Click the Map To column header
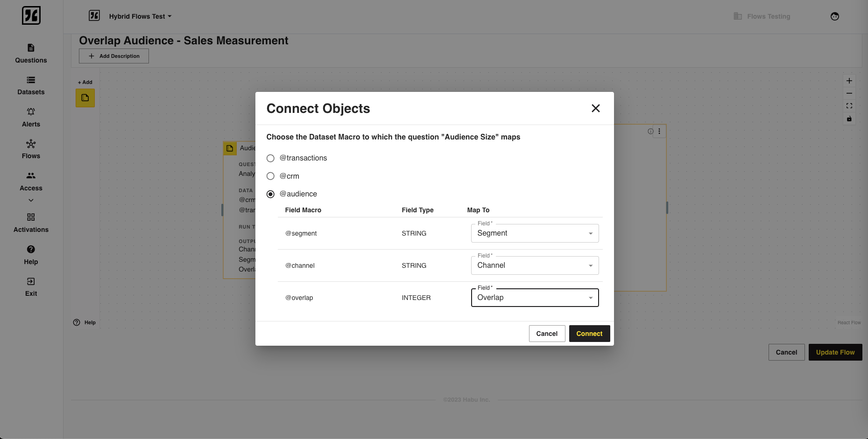The height and width of the screenshot is (439, 868). [x=478, y=210]
